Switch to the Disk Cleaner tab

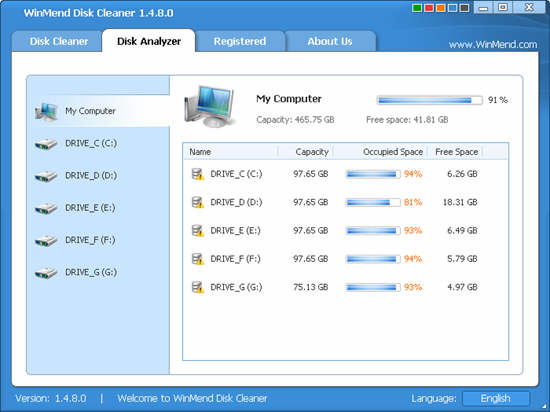pos(57,41)
